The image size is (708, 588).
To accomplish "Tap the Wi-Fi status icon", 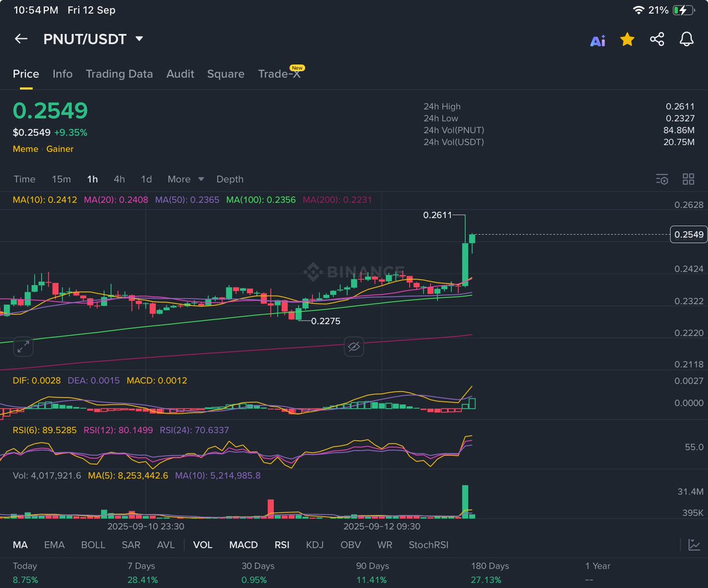I will (638, 10).
